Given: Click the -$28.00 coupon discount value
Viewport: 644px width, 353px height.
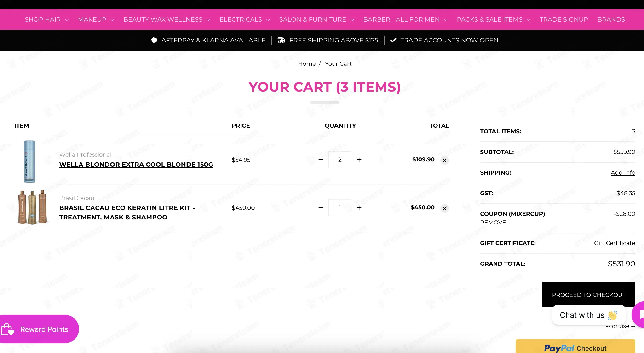Looking at the screenshot, I should tap(624, 214).
